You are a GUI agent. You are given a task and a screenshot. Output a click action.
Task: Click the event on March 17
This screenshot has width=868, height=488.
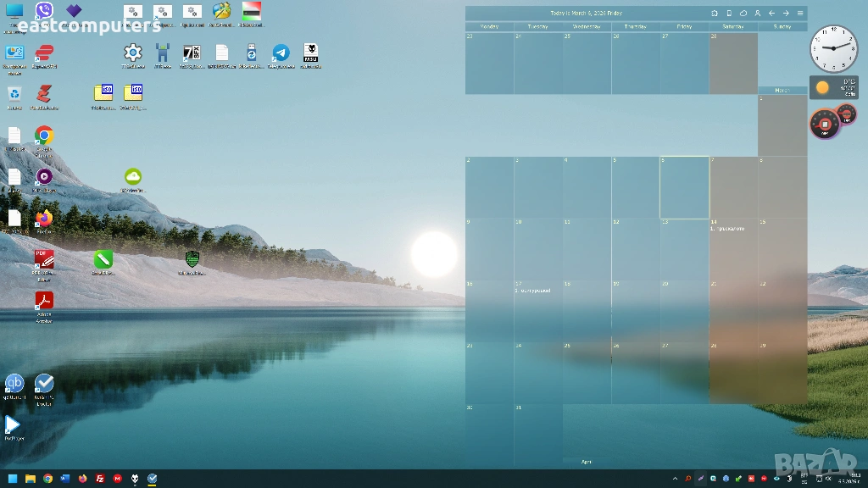click(x=533, y=291)
